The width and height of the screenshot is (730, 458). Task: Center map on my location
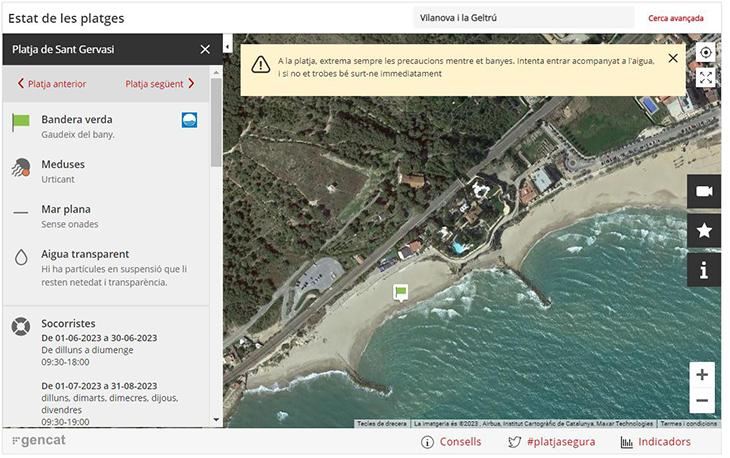706,53
